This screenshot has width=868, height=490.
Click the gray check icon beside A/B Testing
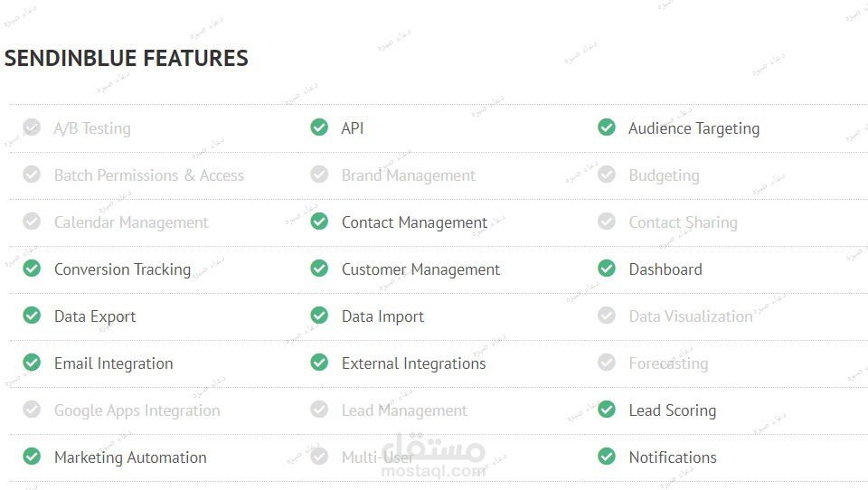click(32, 127)
